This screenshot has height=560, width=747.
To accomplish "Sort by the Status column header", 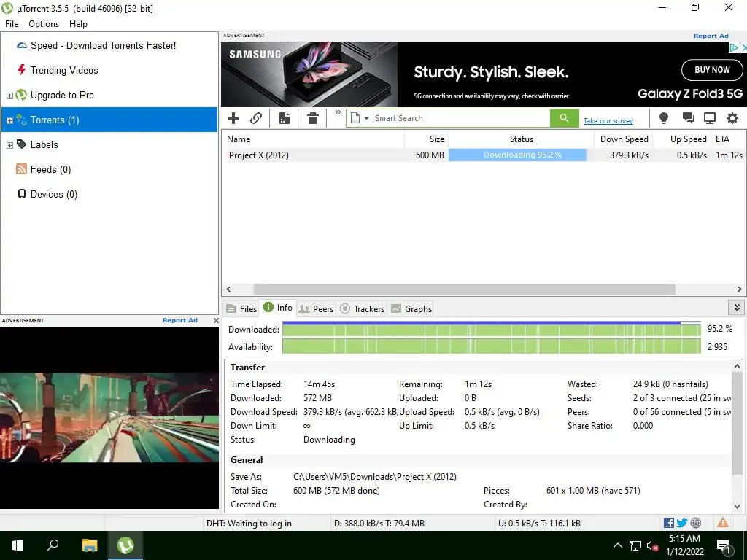I will tap(521, 139).
